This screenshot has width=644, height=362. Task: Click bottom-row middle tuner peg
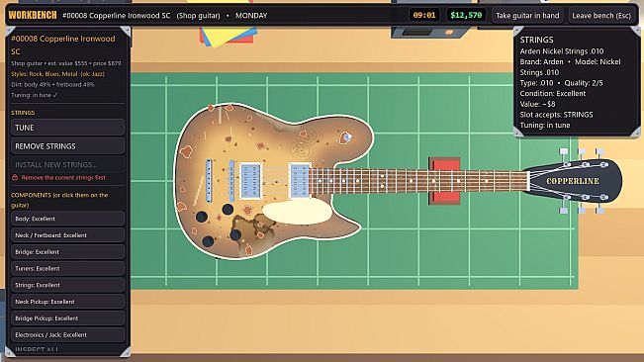582,210
